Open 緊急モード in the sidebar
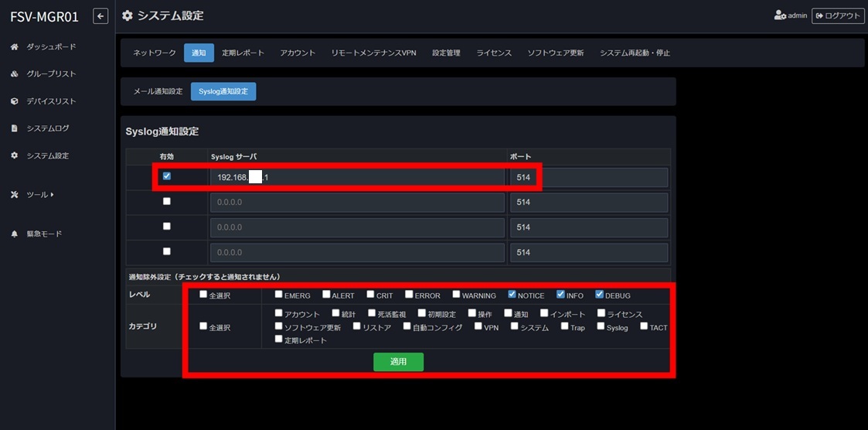868x430 pixels. coord(44,234)
